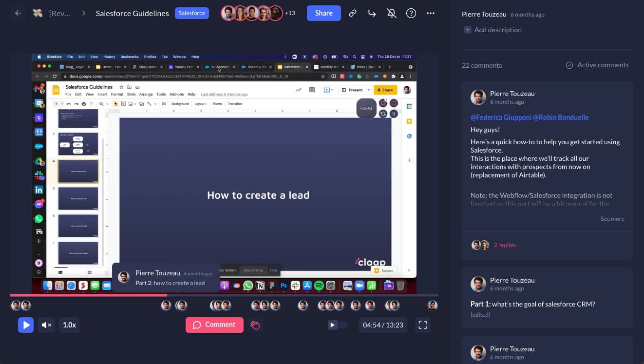Click the red Comment button
Image resolution: width=644 pixels, height=364 pixels.
point(214,325)
